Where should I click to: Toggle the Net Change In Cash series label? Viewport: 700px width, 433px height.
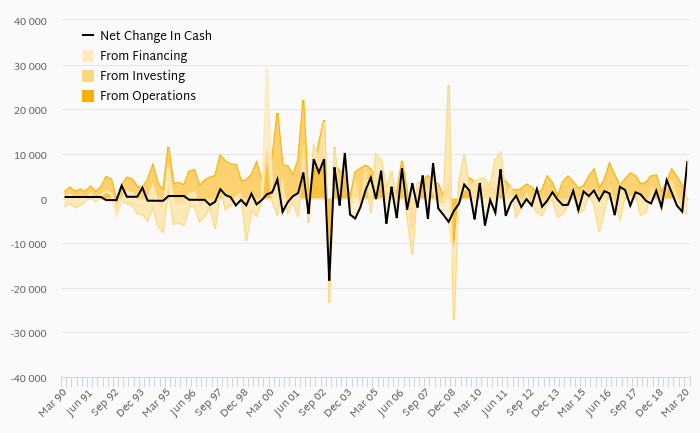click(x=155, y=36)
